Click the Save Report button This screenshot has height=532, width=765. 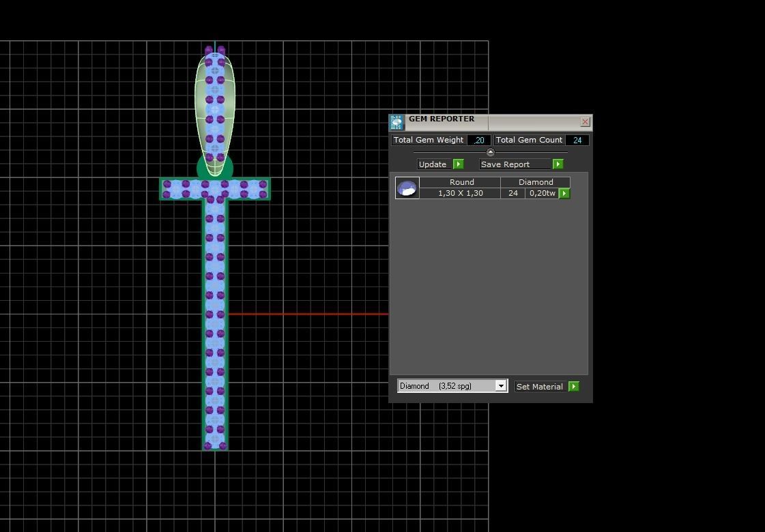516,164
